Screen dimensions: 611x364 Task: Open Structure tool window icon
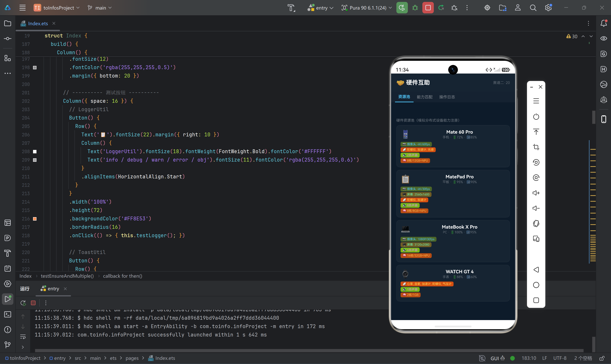[8, 58]
